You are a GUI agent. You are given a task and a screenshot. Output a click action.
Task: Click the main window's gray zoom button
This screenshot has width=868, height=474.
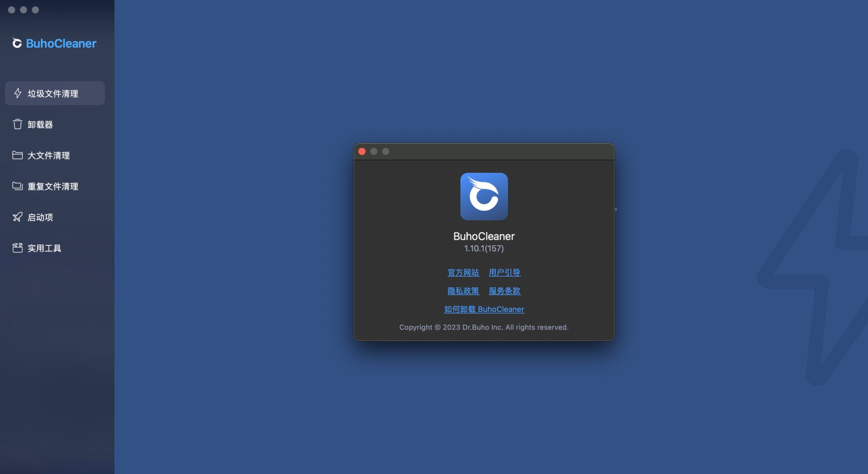pyautogui.click(x=35, y=10)
